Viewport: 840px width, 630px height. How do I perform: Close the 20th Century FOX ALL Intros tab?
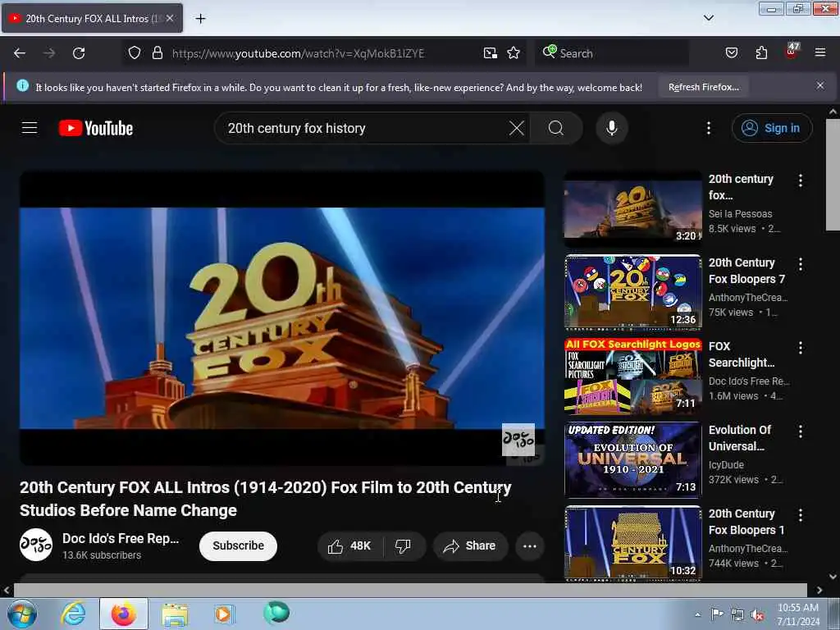(170, 18)
